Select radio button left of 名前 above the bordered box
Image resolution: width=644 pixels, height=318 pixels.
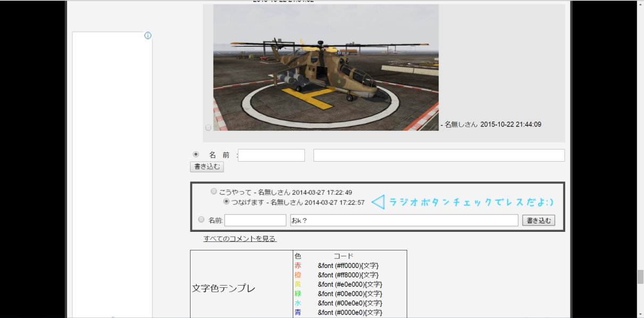click(196, 154)
